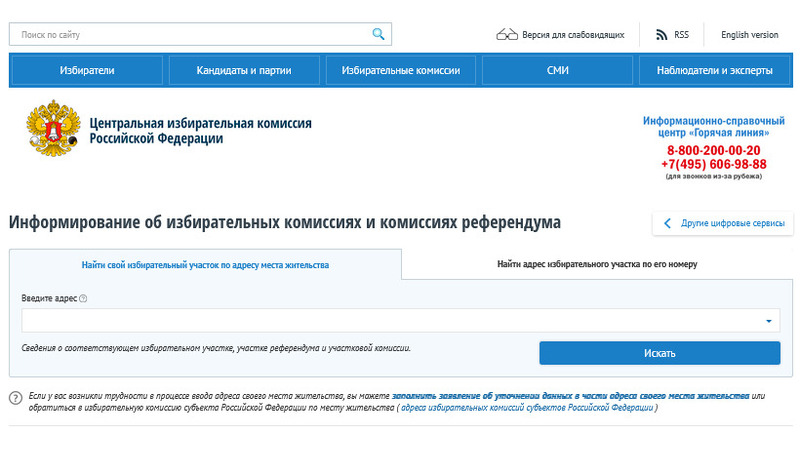Open the 'Избиратели' menu
This screenshot has width=800, height=470.
click(x=87, y=71)
